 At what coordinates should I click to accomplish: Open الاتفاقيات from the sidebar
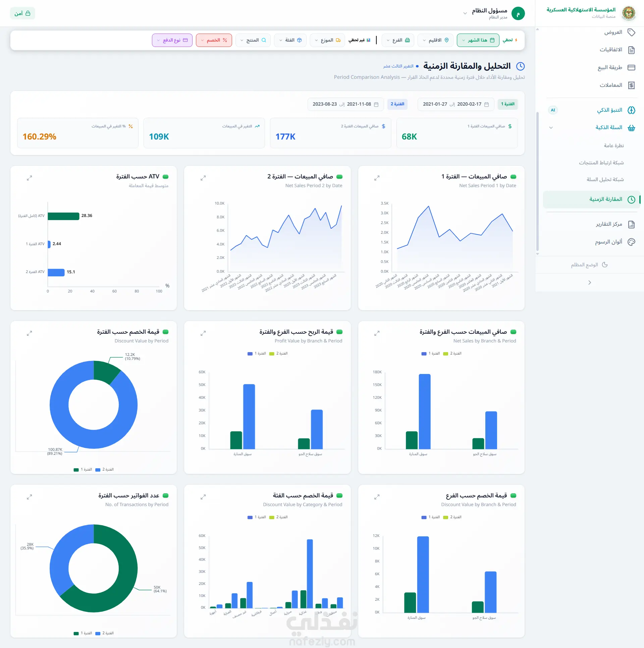click(617, 50)
